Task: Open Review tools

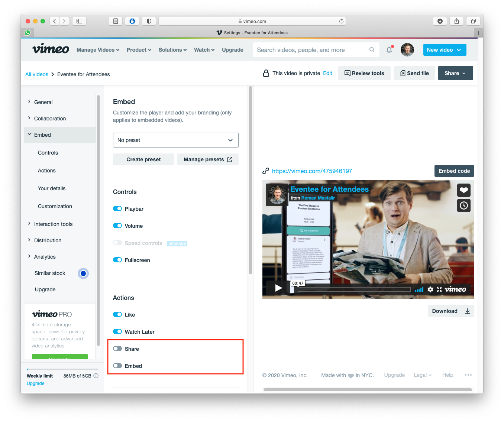Action: pos(364,73)
